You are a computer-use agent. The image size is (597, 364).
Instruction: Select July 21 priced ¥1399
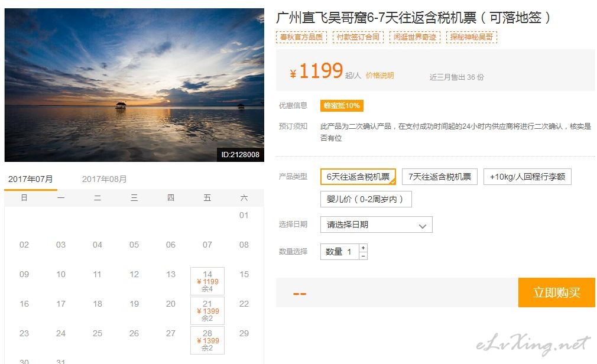coord(207,311)
